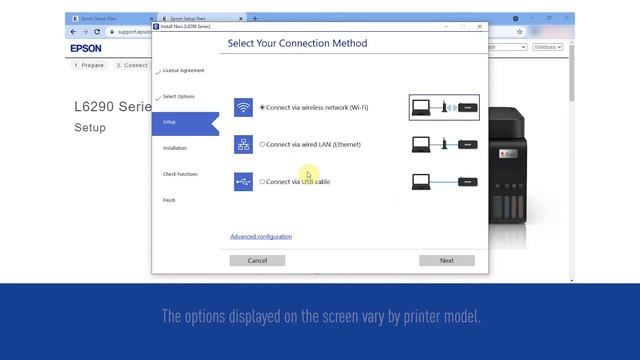Close the second Epson Setup Navi tab
The width and height of the screenshot is (640, 360).
[241, 19]
